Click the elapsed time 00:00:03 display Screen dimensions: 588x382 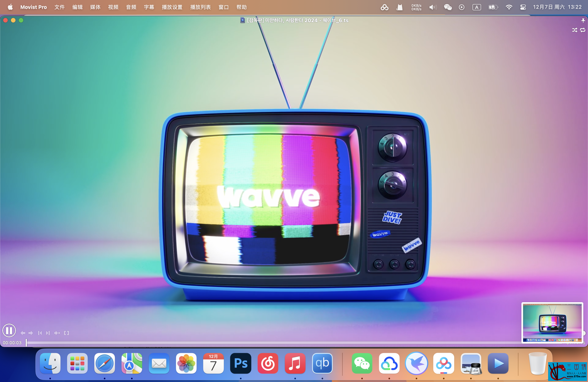click(x=12, y=343)
